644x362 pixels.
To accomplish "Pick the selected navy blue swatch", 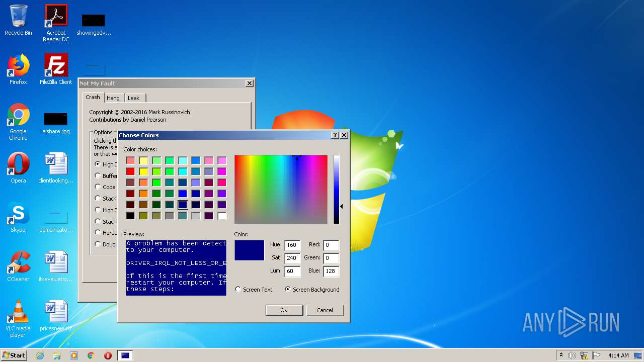I will (x=183, y=205).
